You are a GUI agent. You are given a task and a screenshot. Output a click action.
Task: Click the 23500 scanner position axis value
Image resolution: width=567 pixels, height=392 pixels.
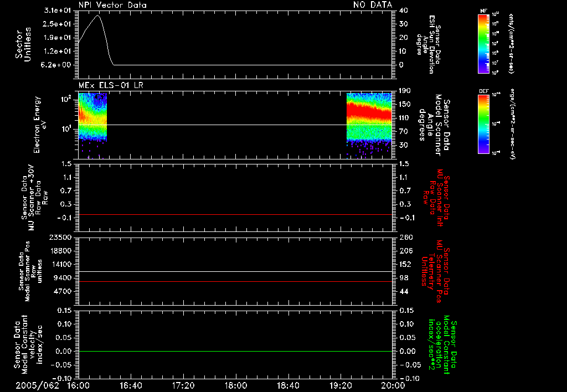[60, 237]
